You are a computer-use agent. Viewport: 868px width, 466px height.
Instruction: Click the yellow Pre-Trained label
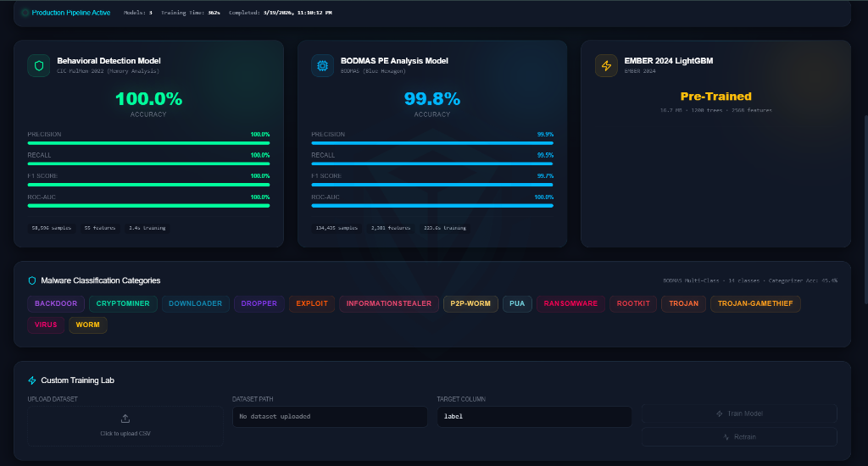[715, 97]
